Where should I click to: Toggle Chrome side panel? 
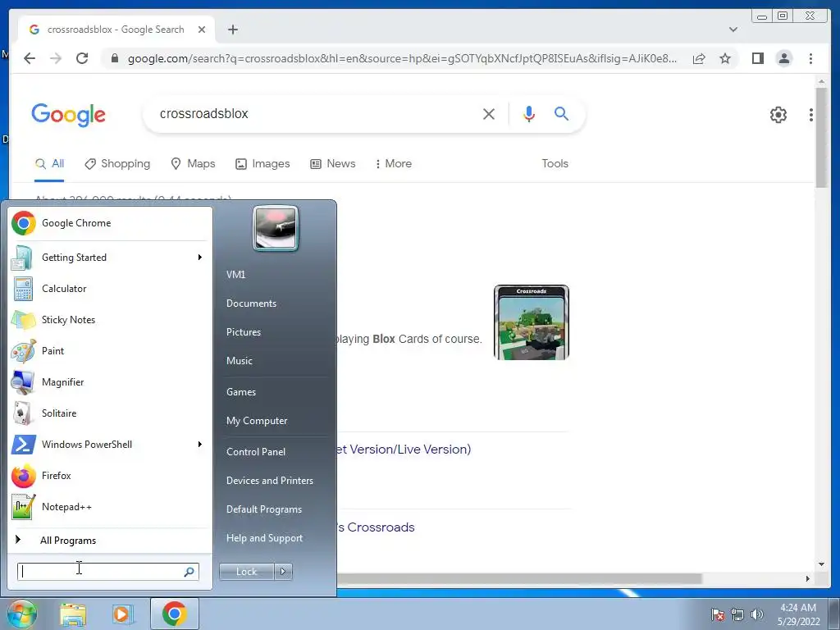757,58
